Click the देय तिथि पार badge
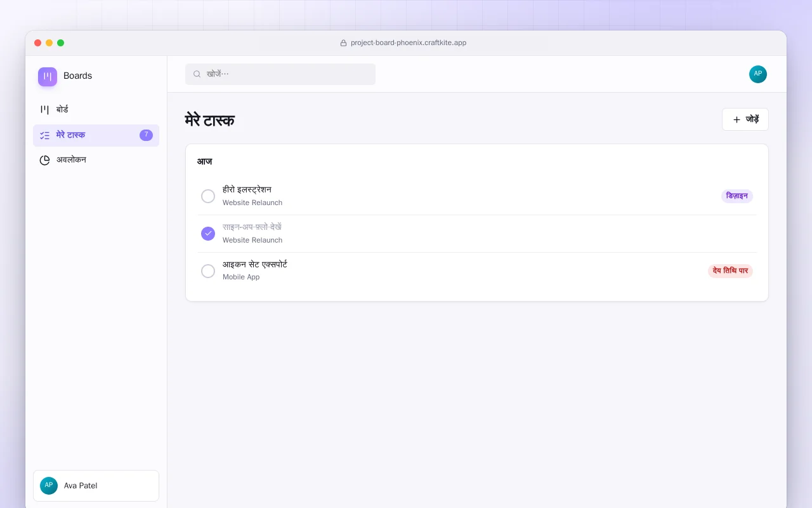Viewport: 812px width, 508px height. pyautogui.click(x=730, y=271)
